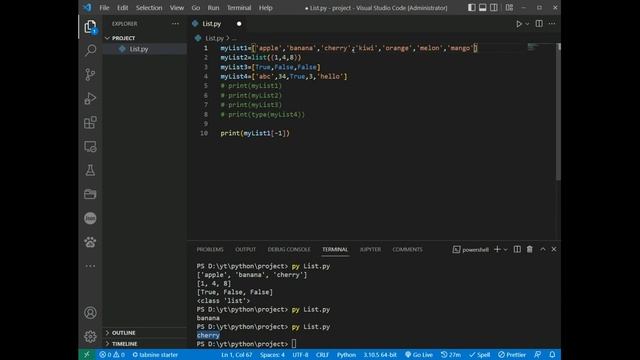This screenshot has height=360, width=640.
Task: Open the Selection menu
Action: (149, 8)
